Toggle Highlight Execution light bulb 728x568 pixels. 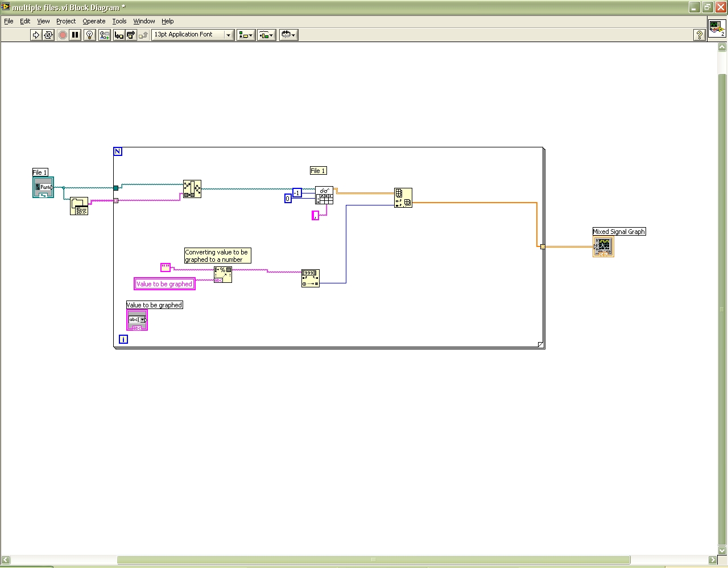coord(90,35)
